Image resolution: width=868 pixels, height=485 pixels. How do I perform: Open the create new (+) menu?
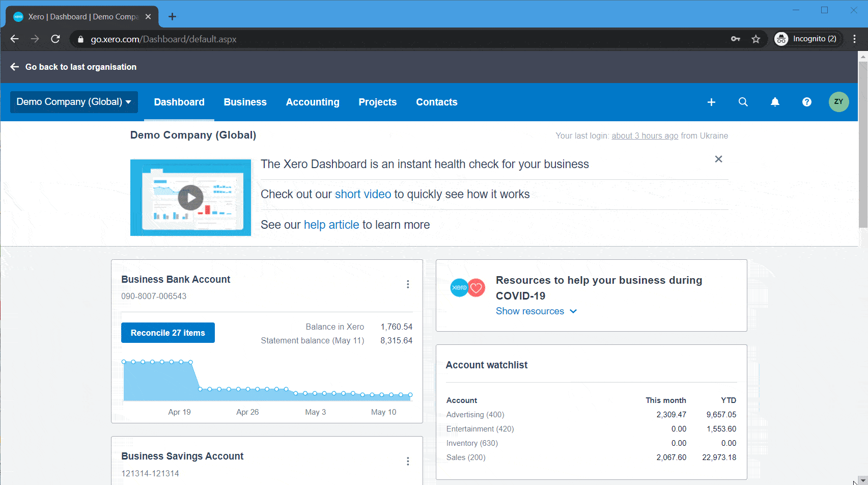tap(711, 102)
